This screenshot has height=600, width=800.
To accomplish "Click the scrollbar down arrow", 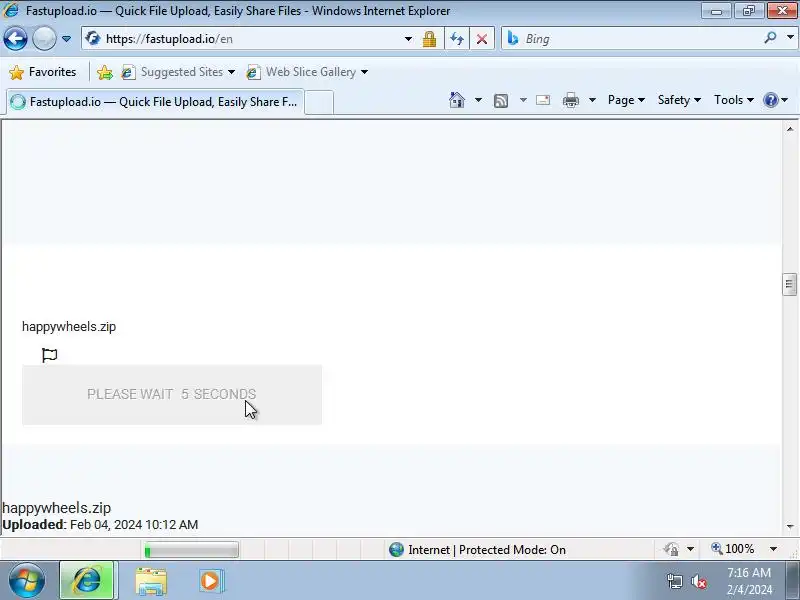I will pyautogui.click(x=790, y=526).
